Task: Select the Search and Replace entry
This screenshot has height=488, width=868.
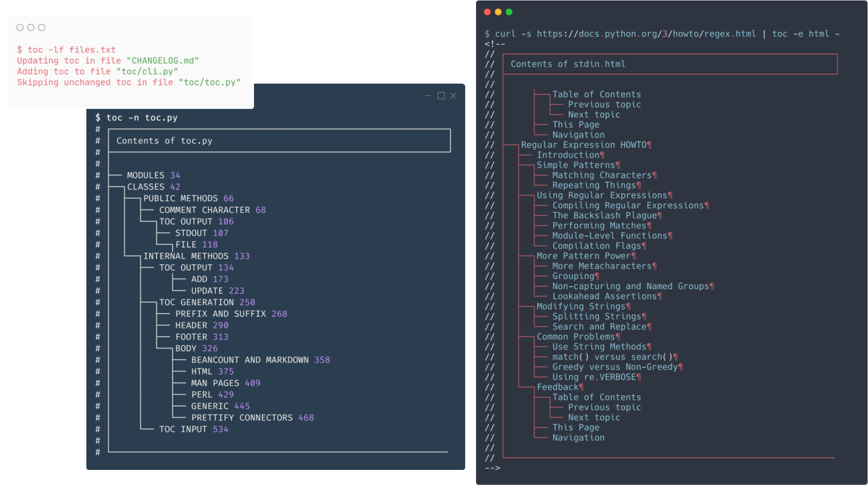Action: tap(602, 327)
